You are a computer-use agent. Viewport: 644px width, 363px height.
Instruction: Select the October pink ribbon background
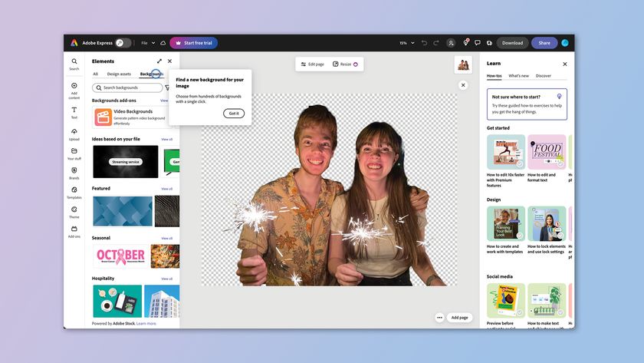coord(121,256)
